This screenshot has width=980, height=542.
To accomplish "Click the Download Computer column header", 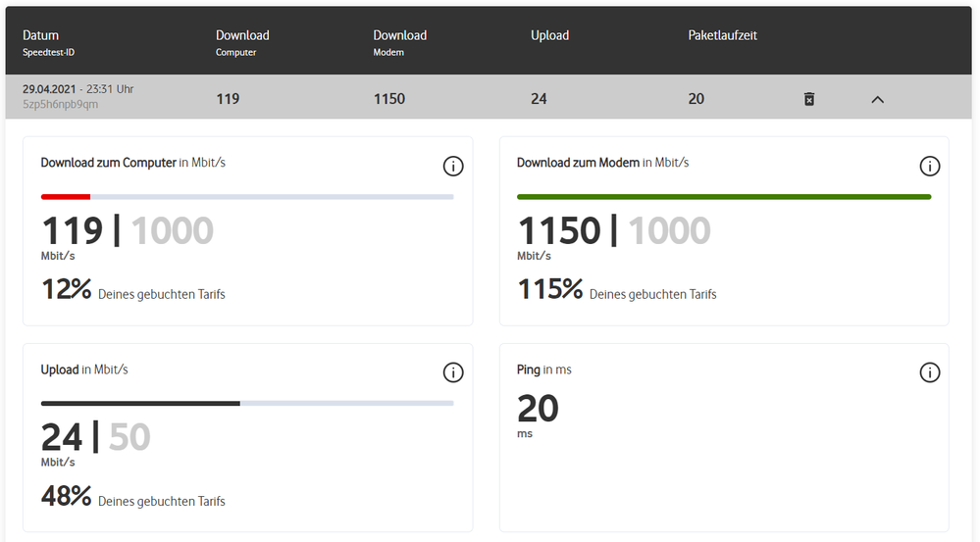I will (242, 36).
